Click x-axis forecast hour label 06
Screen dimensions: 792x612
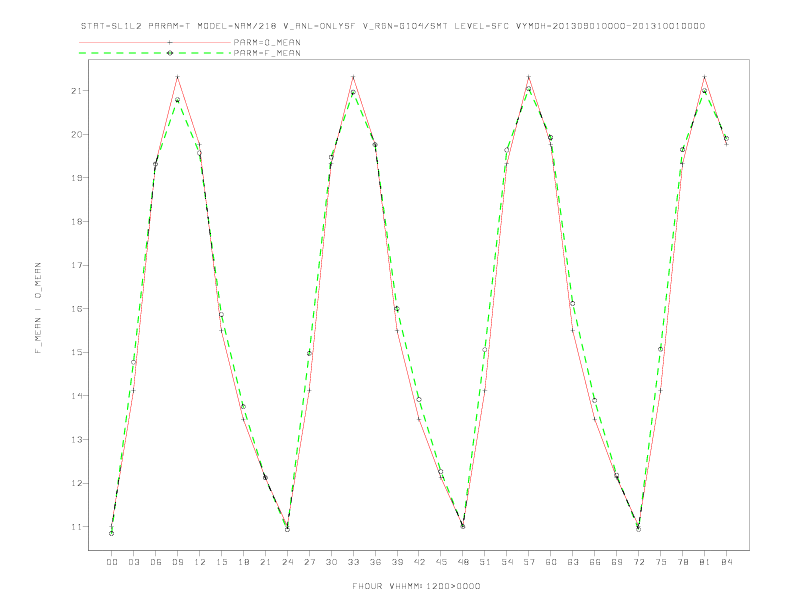coord(156,562)
